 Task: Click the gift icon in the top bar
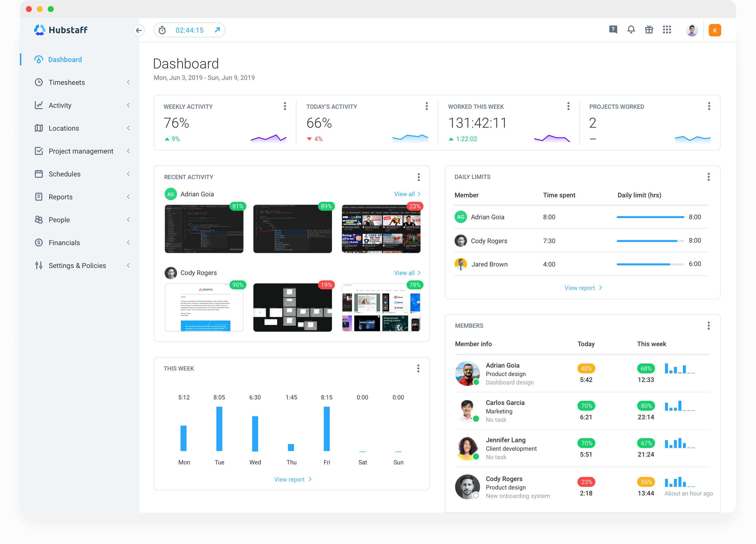[649, 30]
